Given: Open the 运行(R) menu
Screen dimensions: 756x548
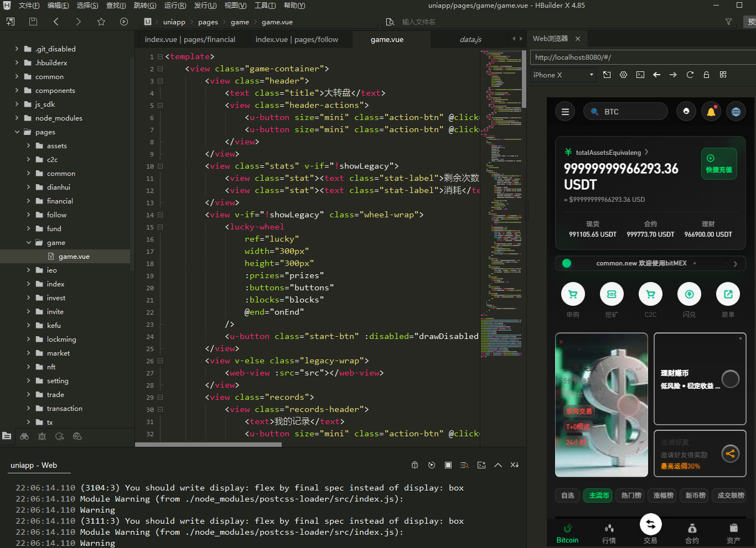Looking at the screenshot, I should (x=175, y=6).
